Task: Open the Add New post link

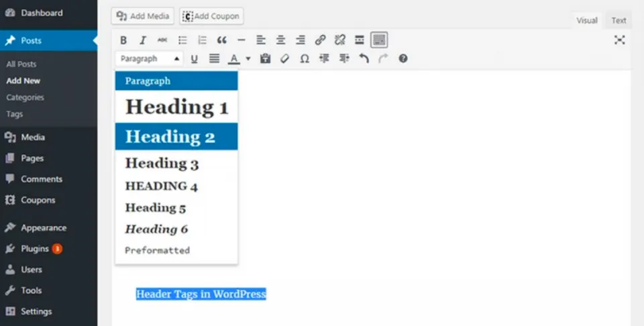Action: (x=23, y=81)
